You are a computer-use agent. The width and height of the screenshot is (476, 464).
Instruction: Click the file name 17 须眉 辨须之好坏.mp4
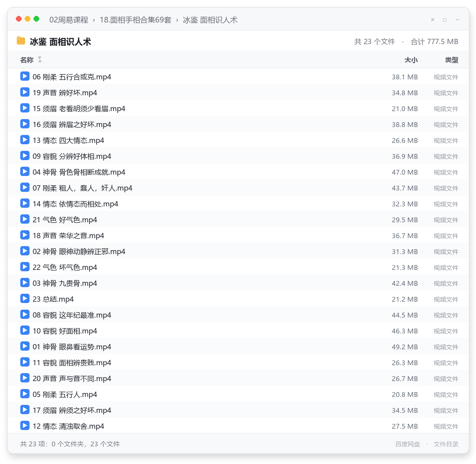click(x=72, y=410)
